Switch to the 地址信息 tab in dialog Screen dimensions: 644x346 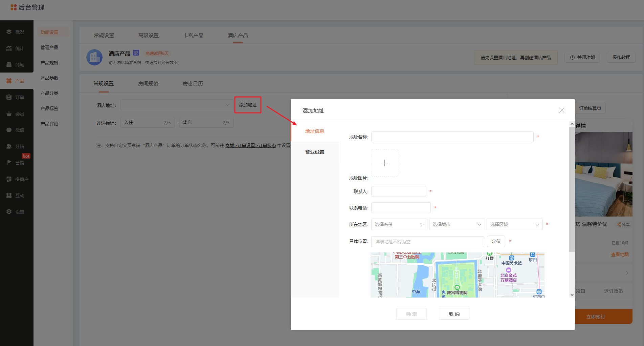pos(315,131)
